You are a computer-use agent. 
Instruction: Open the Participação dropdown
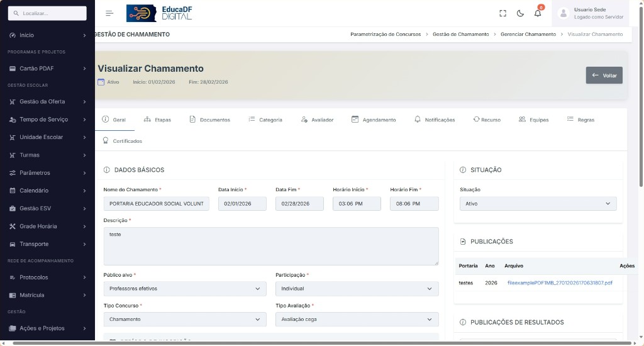(357, 289)
